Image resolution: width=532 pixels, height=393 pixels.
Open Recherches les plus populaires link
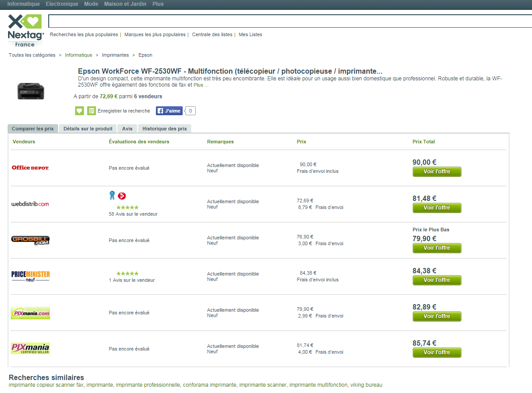click(x=84, y=34)
